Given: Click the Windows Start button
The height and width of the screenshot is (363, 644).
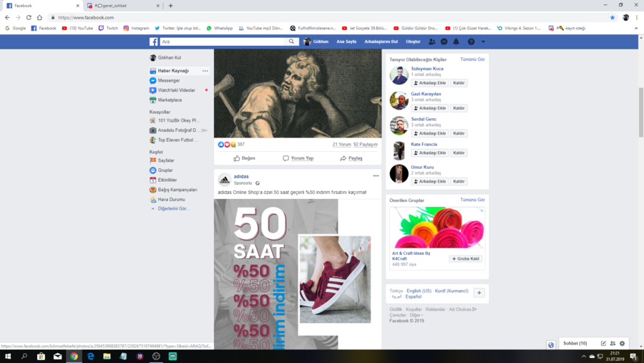Looking at the screenshot, I should [8, 357].
